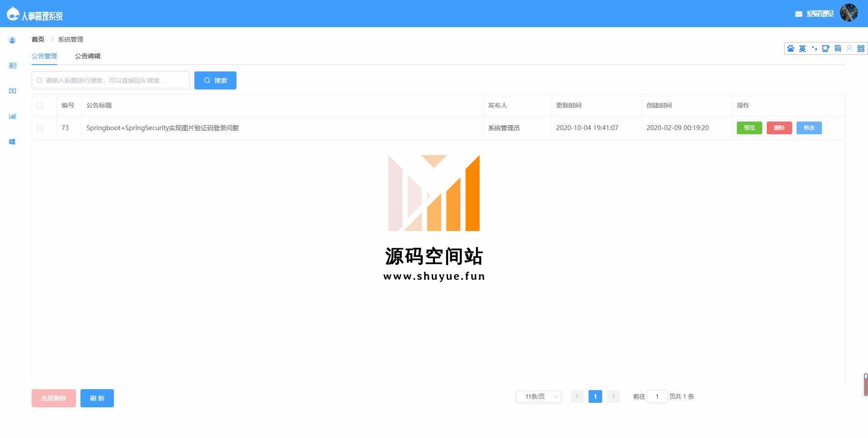
Task: Click the person icon in input toolbar
Action: click(x=849, y=48)
